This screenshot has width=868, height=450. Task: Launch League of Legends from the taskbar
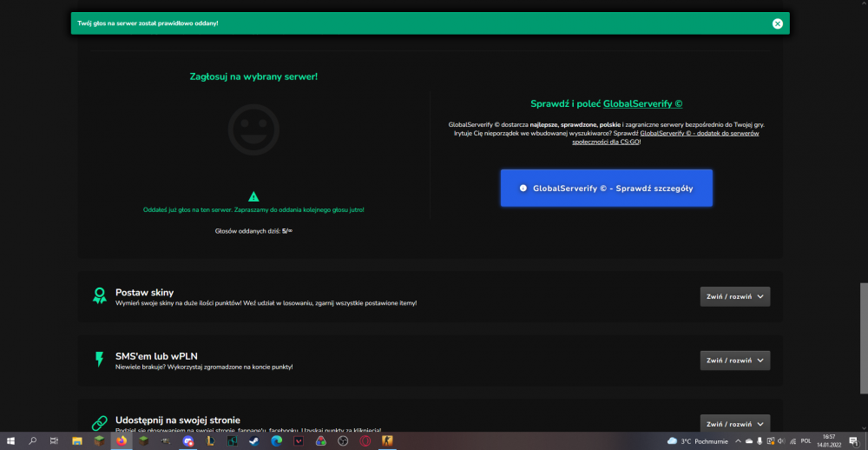point(210,441)
